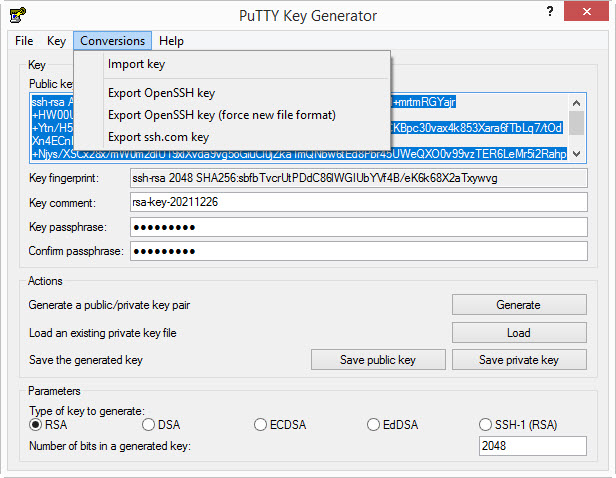The width and height of the screenshot is (616, 478).
Task: Click the 'Key comment:' label
Action: point(62,203)
